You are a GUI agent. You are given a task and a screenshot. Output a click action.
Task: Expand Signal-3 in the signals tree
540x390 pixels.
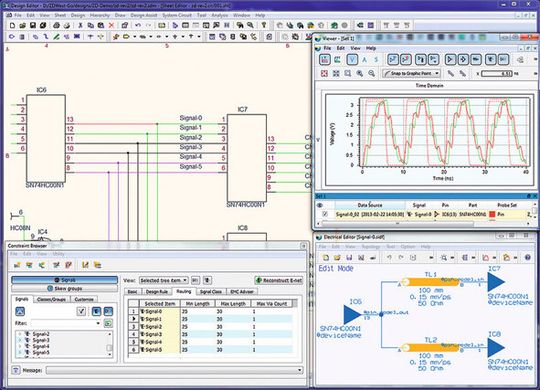coord(20,340)
